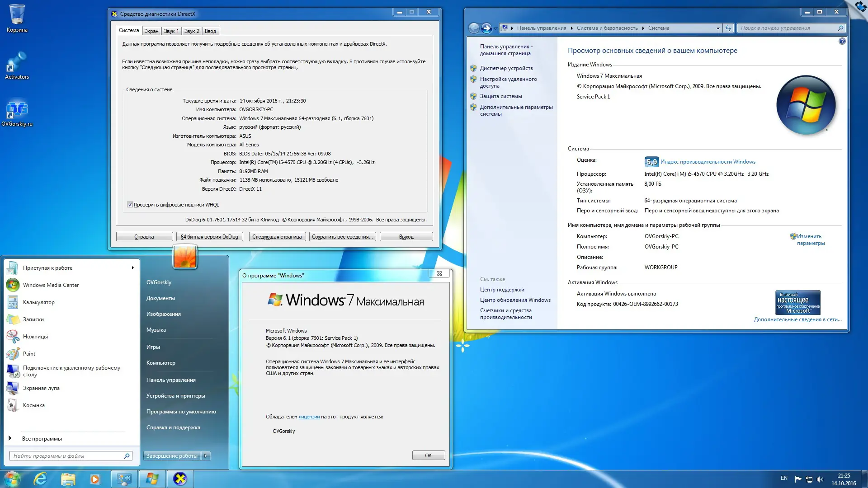
Task: Switch to the Экран tab
Action: [x=151, y=31]
